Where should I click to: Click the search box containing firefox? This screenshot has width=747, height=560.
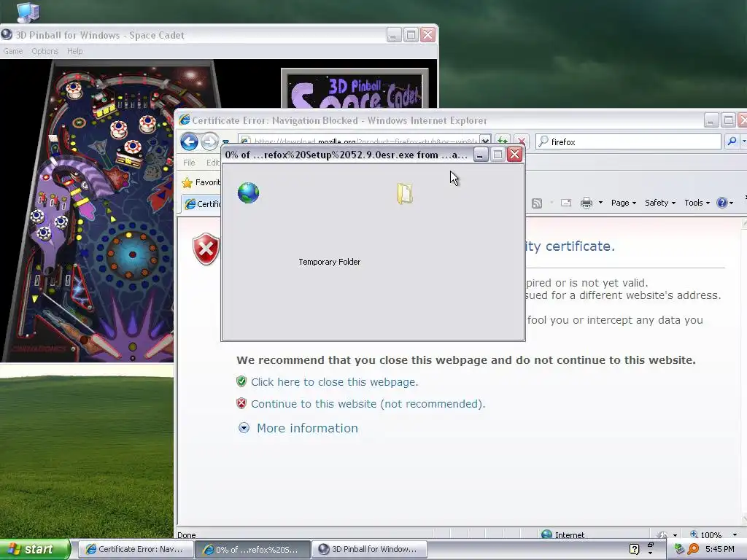pos(628,141)
